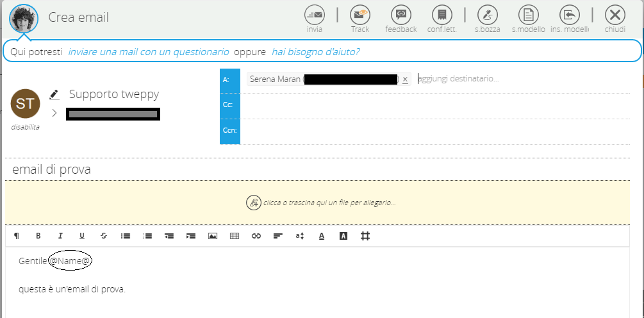644x318 pixels.
Task: Open paragraph format dropdown
Action: (x=17, y=236)
